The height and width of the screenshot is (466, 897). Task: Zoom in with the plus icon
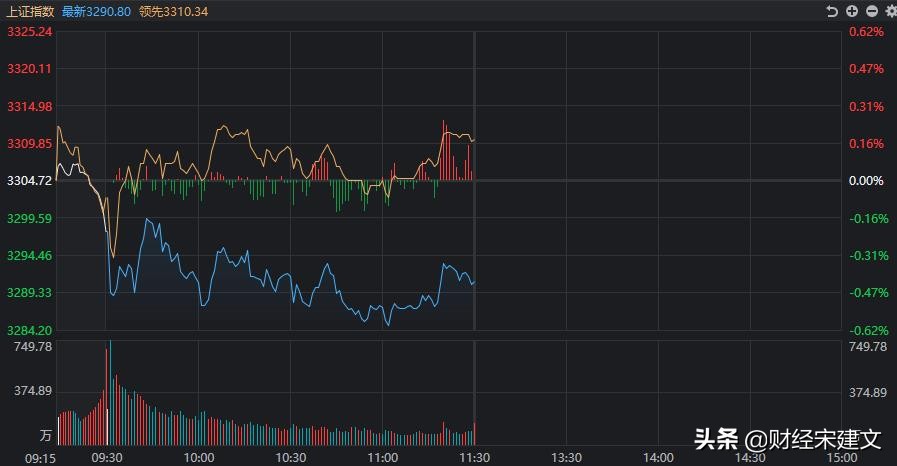[852, 11]
